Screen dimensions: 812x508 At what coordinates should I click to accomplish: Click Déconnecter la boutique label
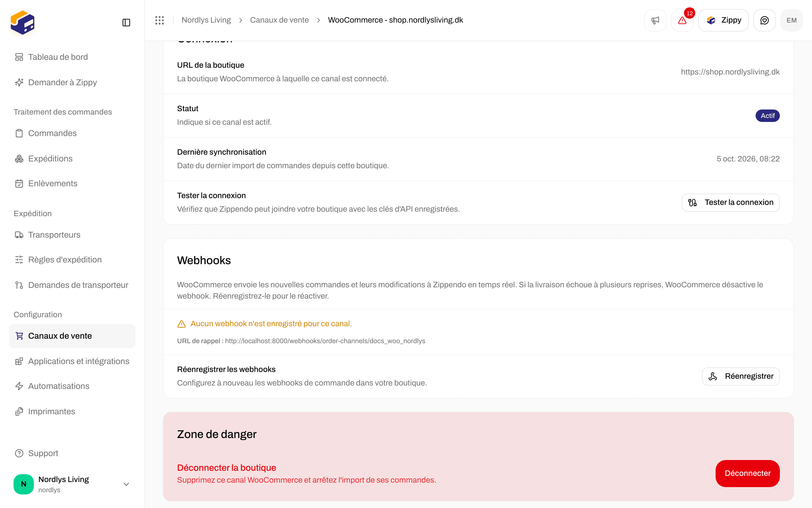point(226,468)
